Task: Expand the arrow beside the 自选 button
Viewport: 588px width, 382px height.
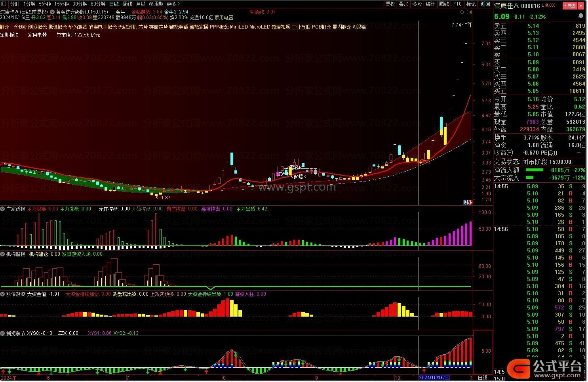Action: [582, 6]
